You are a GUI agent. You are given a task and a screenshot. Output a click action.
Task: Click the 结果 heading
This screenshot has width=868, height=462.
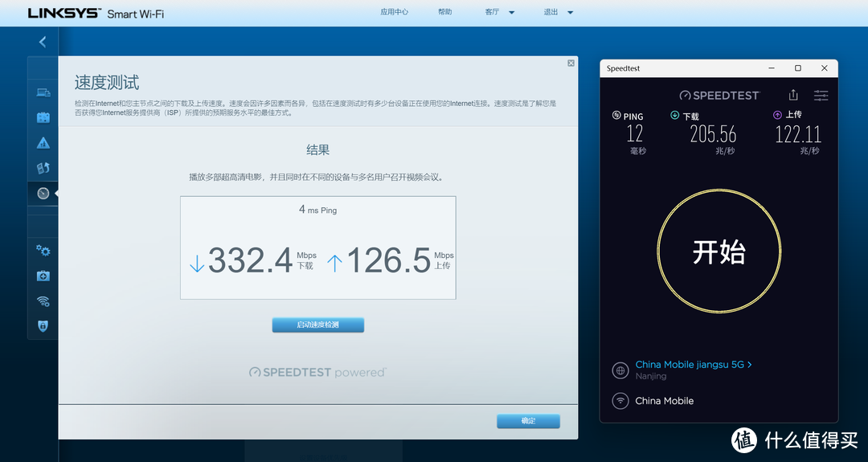pos(317,149)
